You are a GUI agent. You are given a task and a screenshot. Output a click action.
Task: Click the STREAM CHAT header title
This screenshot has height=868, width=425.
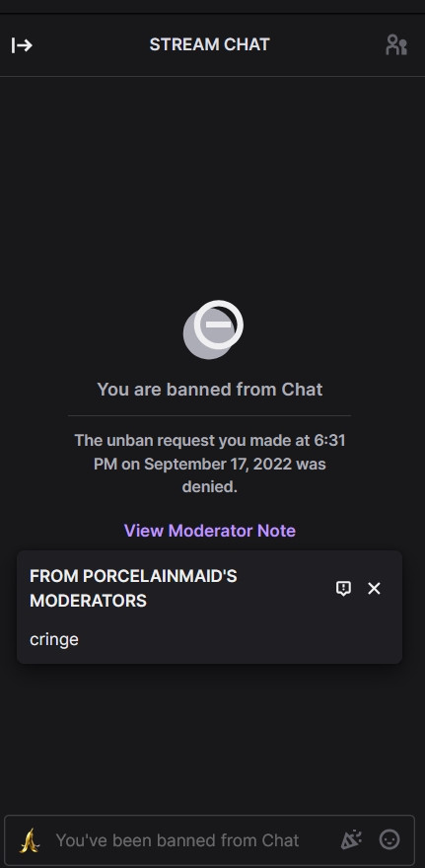click(x=209, y=44)
